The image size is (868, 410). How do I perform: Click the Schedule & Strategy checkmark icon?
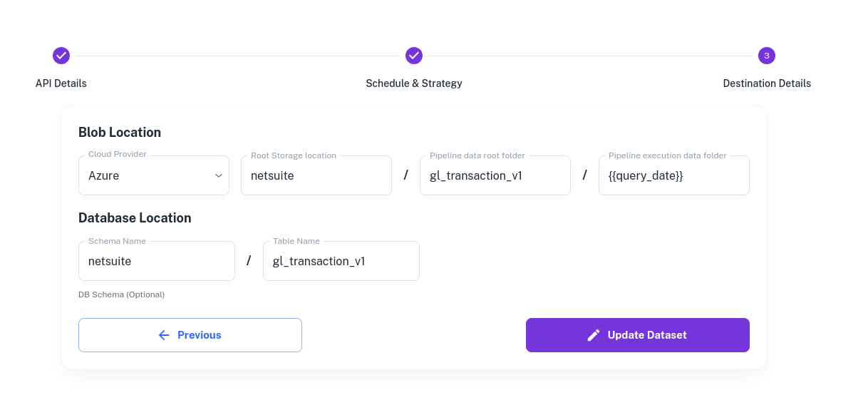pos(414,56)
